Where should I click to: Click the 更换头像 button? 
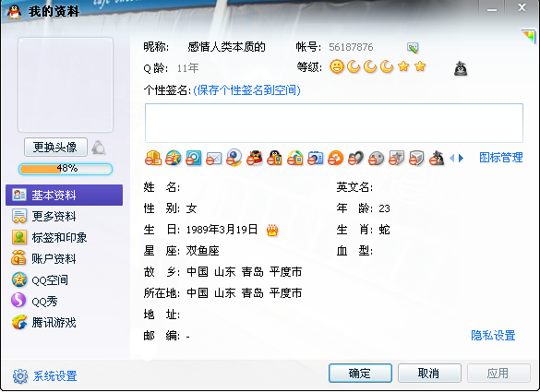(55, 148)
